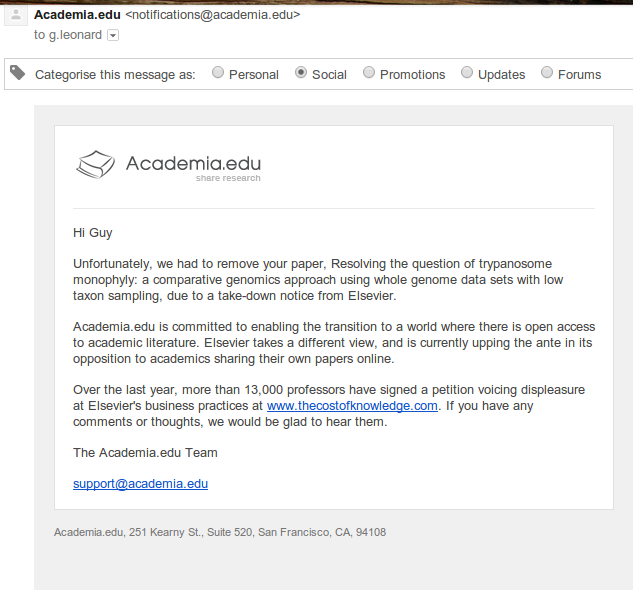Click the 'Hi Guy' greeting line
The height and width of the screenshot is (605, 633).
click(x=93, y=233)
